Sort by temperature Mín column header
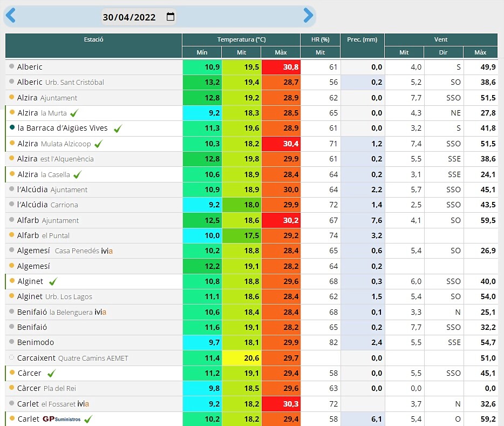504x426 pixels. tap(202, 52)
